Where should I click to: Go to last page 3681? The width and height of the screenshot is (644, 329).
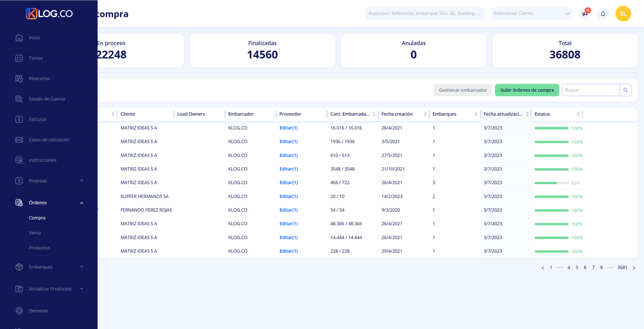(622, 267)
